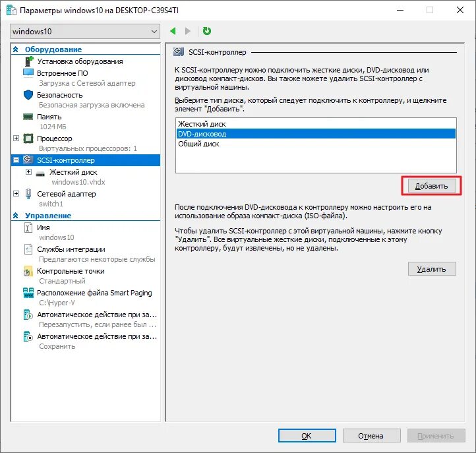Collapse the Управление section
This screenshot has width=476, height=453.
pyautogui.click(x=16, y=216)
